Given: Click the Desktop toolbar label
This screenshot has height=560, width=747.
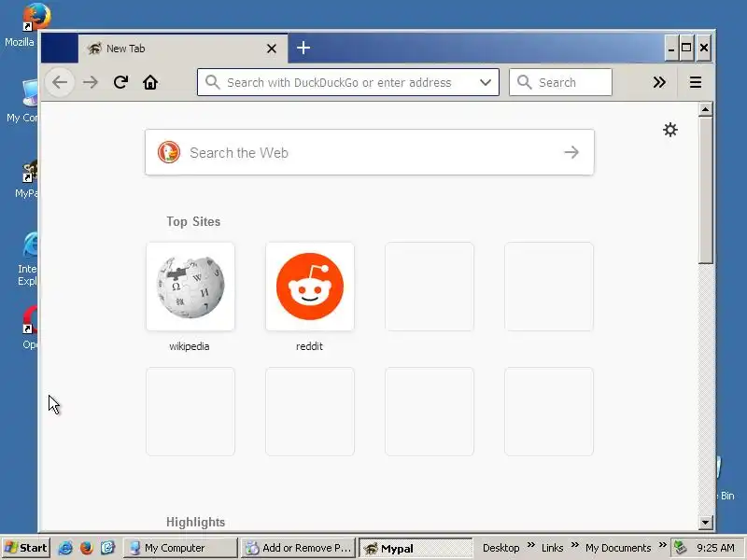Looking at the screenshot, I should 500,548.
